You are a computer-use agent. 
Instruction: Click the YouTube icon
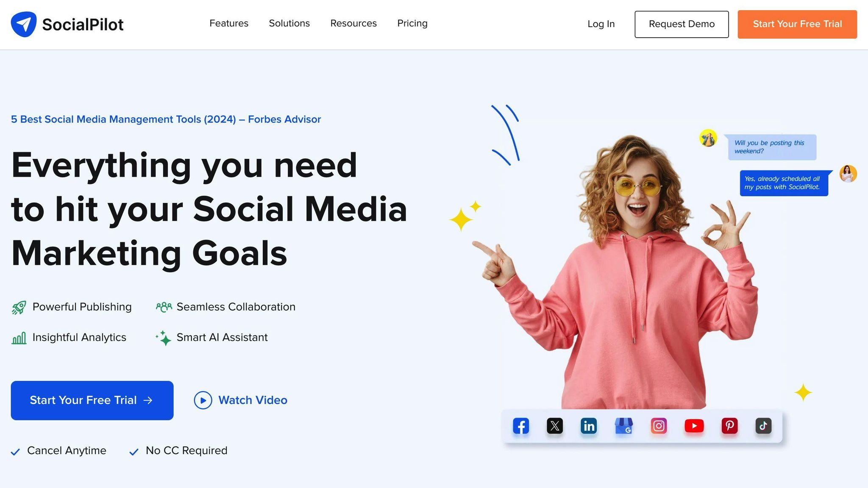[x=694, y=426]
